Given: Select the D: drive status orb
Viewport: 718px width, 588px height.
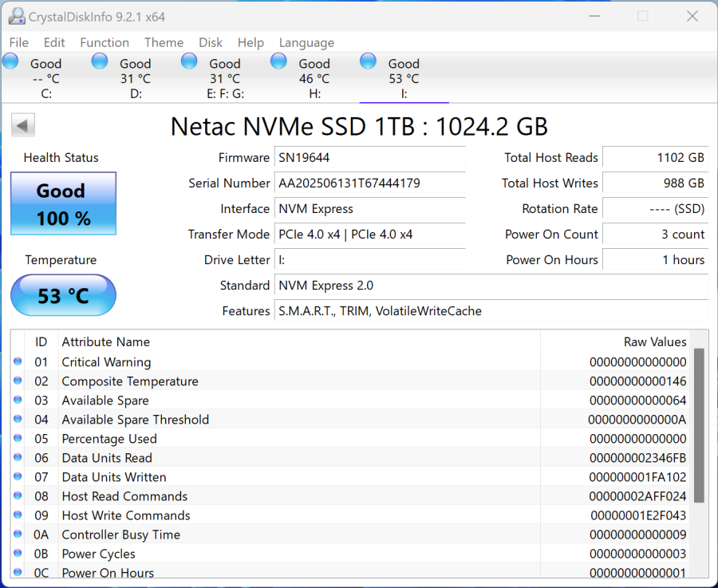Looking at the screenshot, I should pyautogui.click(x=100, y=61).
